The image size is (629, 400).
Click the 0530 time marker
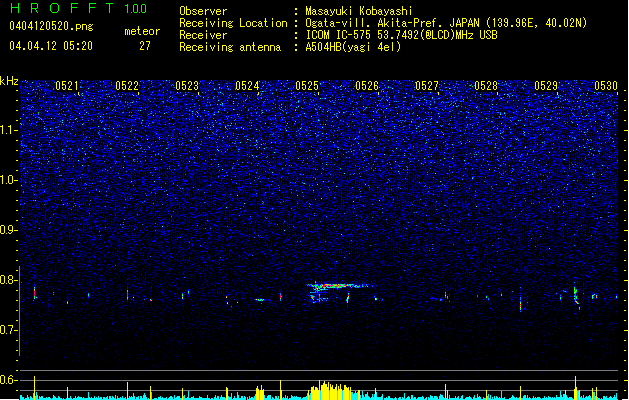click(x=606, y=86)
